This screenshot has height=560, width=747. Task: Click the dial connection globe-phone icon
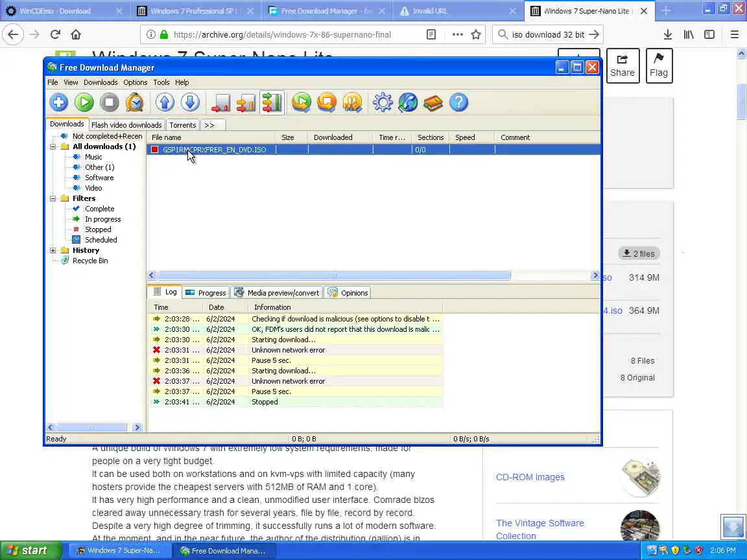[408, 102]
